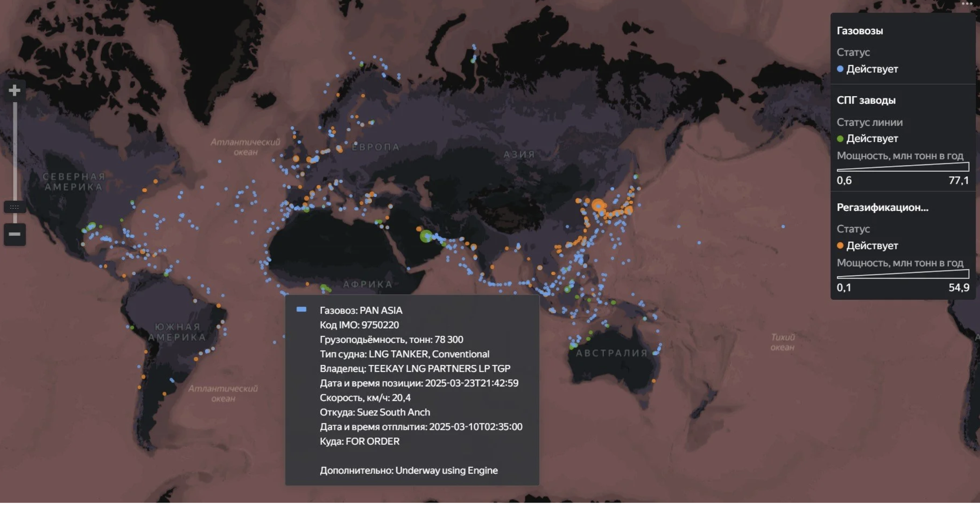Click the blue tanker icon in the PAN ASIA tooltip

[301, 310]
